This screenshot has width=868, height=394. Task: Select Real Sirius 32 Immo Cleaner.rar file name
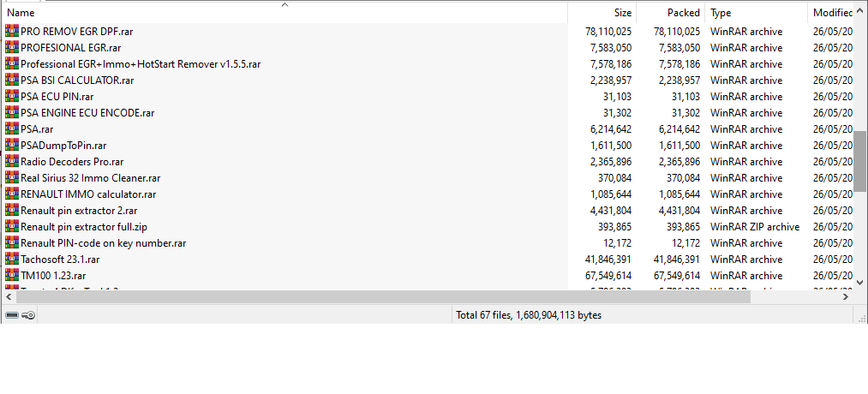[91, 177]
